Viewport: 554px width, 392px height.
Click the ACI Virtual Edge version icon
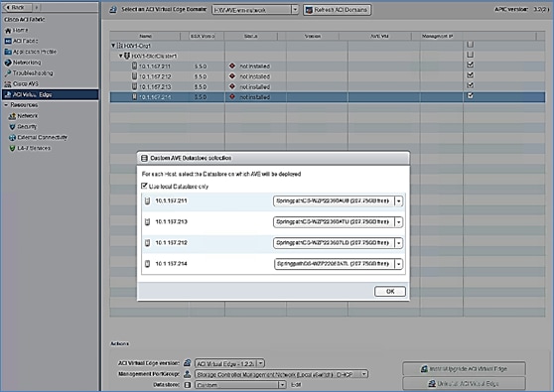(x=188, y=363)
